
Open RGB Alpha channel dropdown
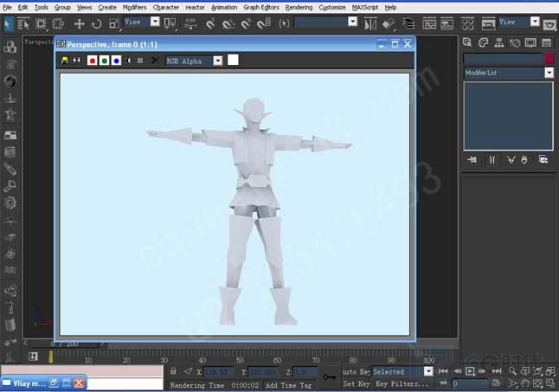(x=218, y=61)
